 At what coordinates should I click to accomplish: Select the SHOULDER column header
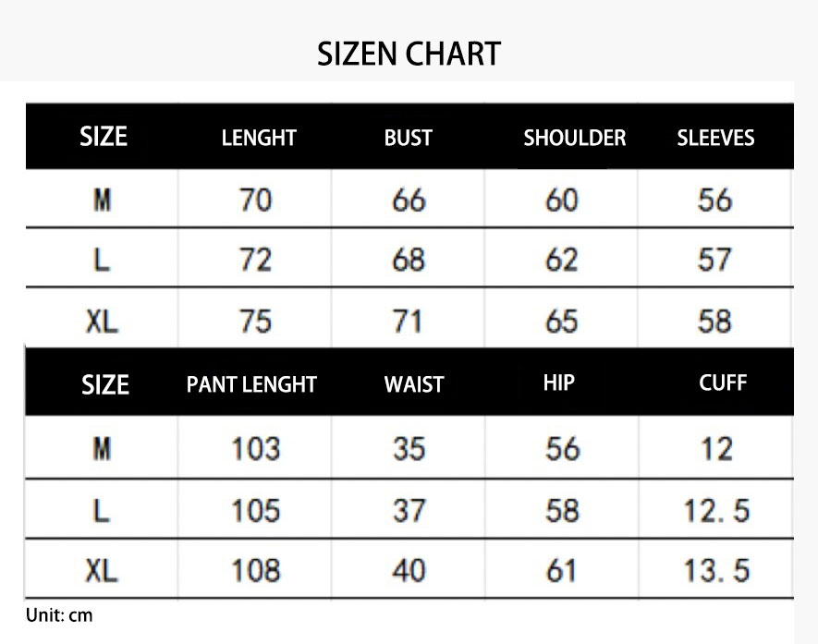click(x=574, y=139)
